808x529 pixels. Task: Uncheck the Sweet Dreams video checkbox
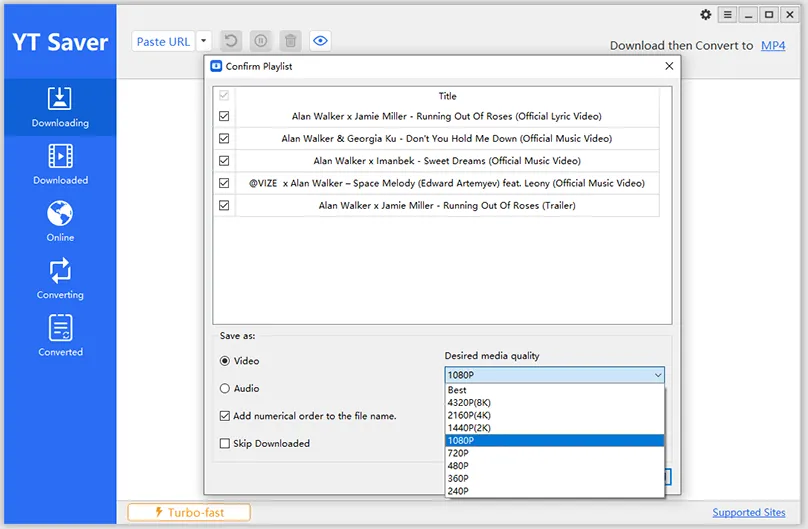point(224,161)
